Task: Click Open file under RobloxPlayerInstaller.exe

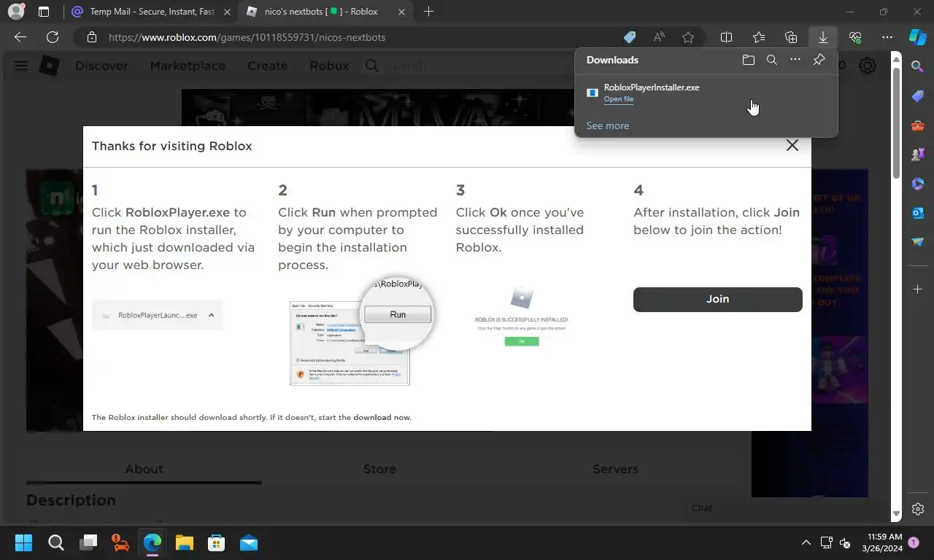Action: point(619,99)
